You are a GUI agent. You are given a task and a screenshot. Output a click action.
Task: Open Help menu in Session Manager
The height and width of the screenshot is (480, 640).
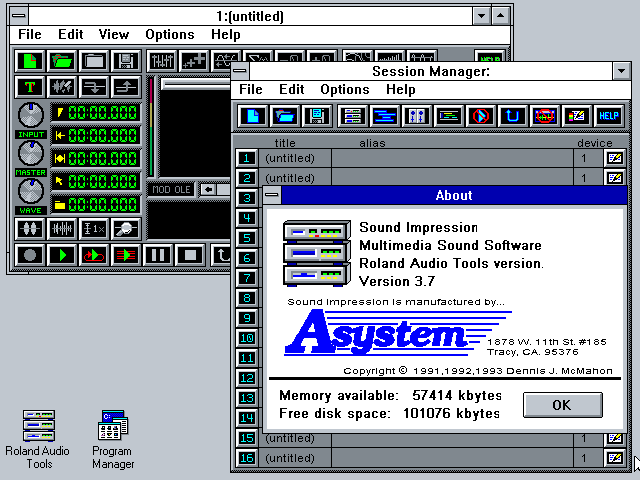pyautogui.click(x=401, y=89)
